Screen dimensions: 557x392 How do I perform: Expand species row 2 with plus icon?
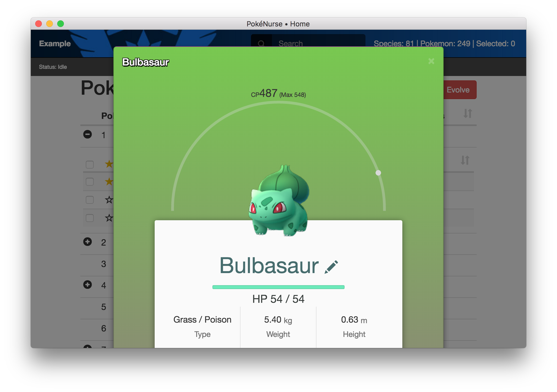pyautogui.click(x=88, y=242)
